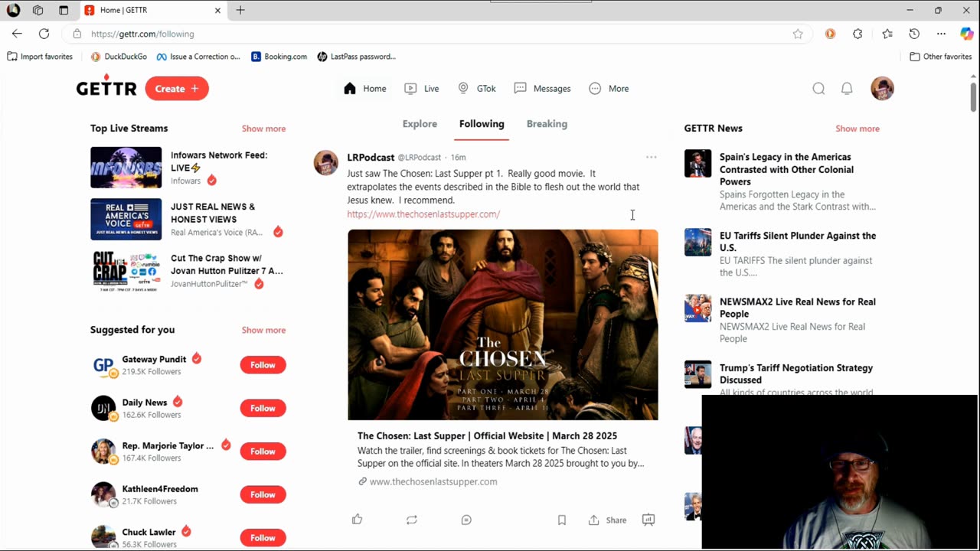Click the address bar URL field

pos(436,34)
